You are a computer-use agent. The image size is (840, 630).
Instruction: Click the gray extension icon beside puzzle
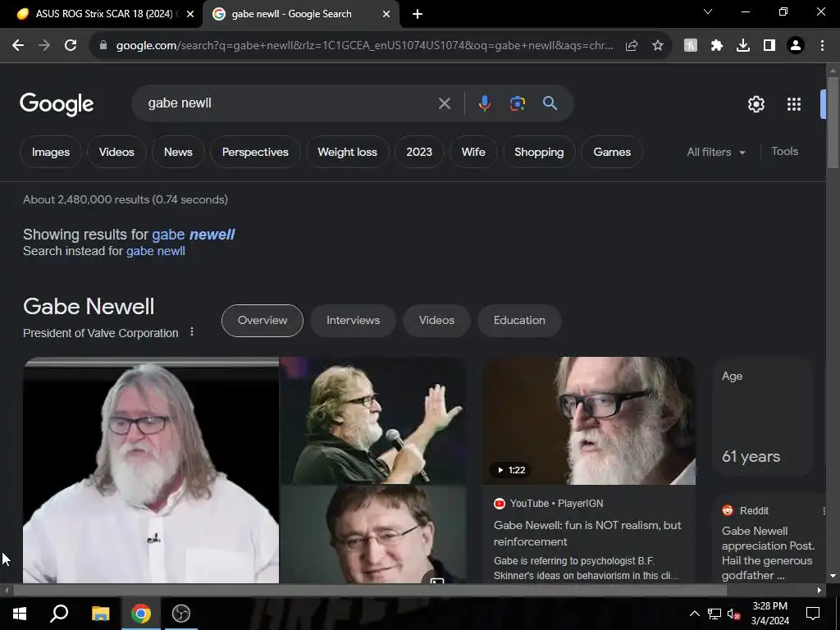click(691, 46)
